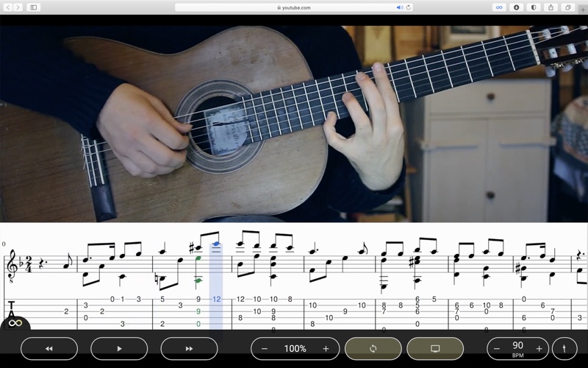The width and height of the screenshot is (588, 368).
Task: Click the youtube.com address bar
Action: (x=294, y=7)
